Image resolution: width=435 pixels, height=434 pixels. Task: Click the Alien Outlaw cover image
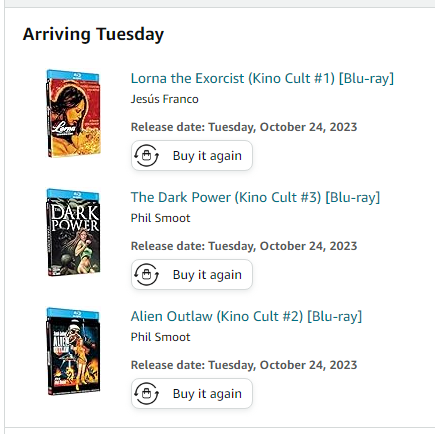click(73, 351)
